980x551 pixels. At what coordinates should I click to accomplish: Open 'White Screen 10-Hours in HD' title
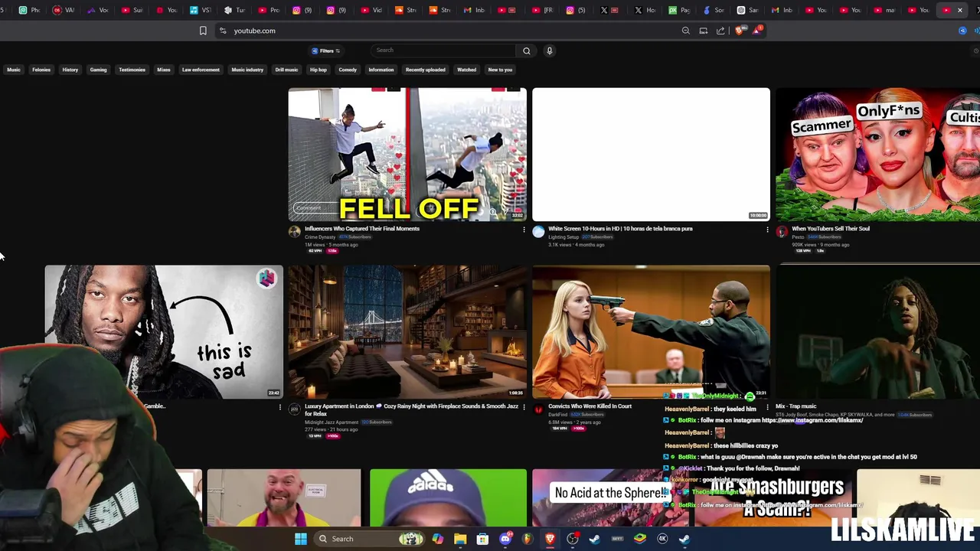click(620, 229)
